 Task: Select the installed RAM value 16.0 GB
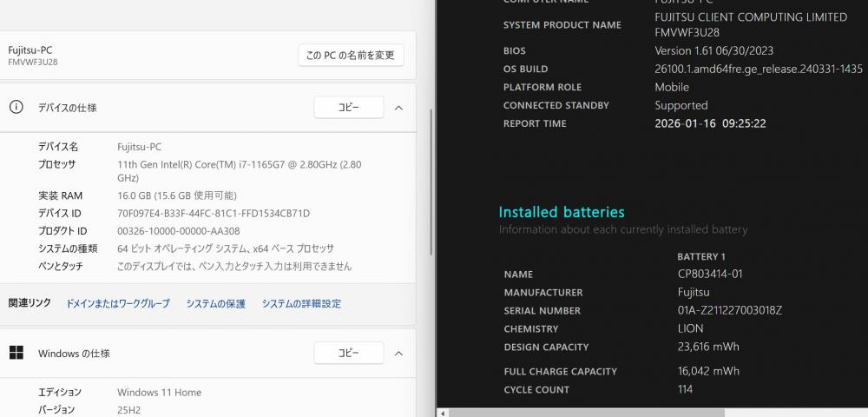(176, 195)
